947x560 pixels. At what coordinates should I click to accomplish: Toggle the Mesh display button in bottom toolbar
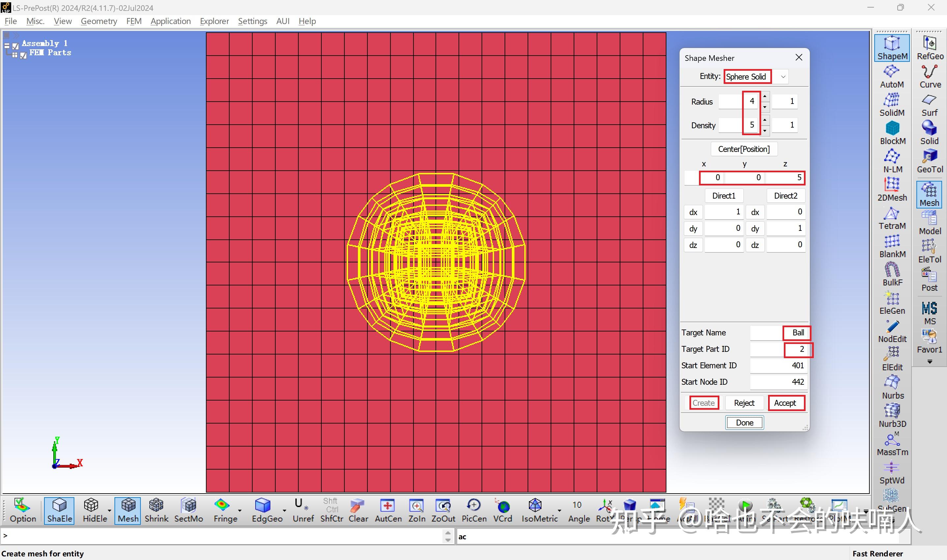(x=128, y=511)
